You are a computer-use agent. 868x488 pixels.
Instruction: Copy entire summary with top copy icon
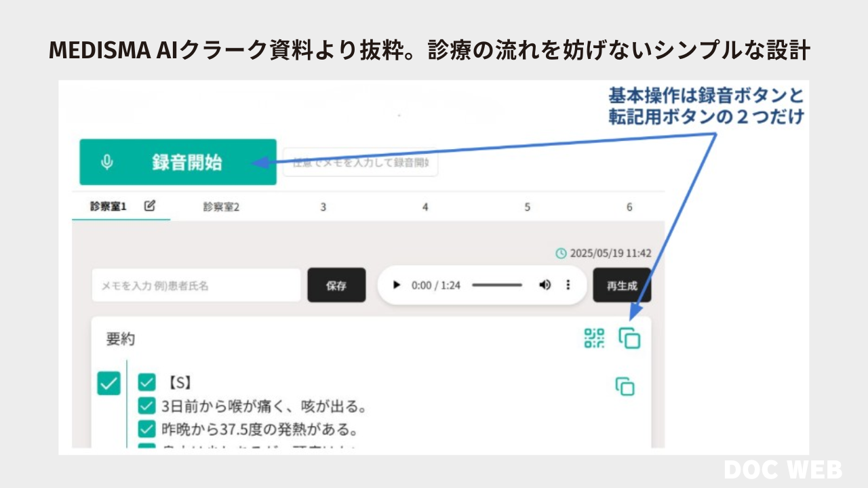click(x=629, y=338)
